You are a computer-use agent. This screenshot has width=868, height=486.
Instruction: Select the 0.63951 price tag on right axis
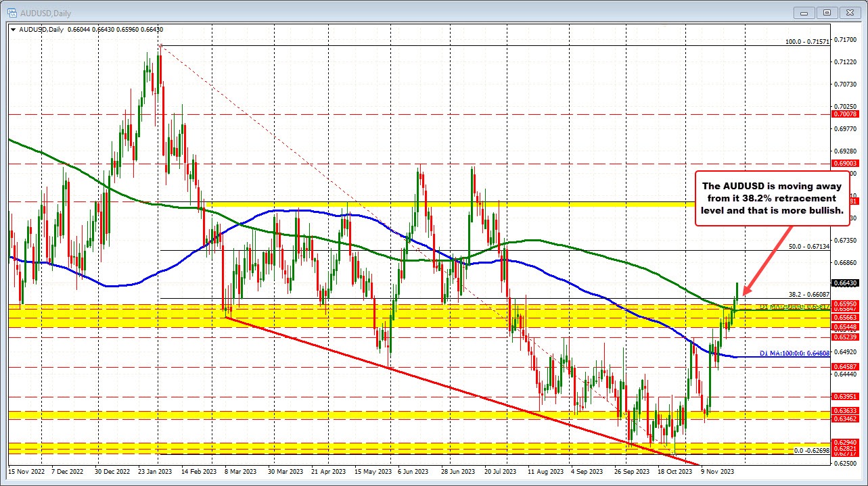(846, 397)
